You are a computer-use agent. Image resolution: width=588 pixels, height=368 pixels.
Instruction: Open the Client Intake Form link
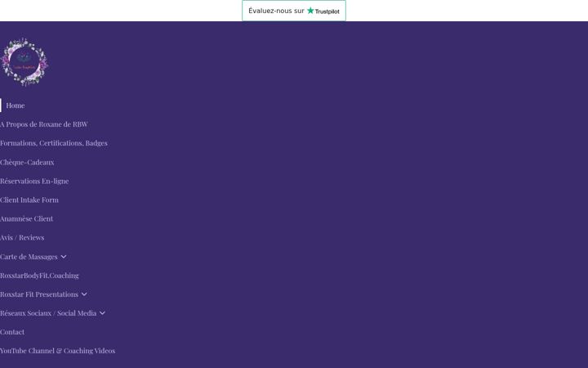(x=29, y=200)
